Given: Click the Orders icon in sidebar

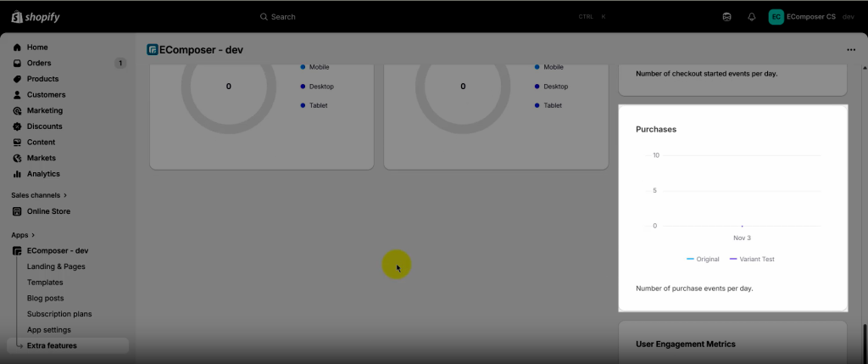Looking at the screenshot, I should pos(17,63).
